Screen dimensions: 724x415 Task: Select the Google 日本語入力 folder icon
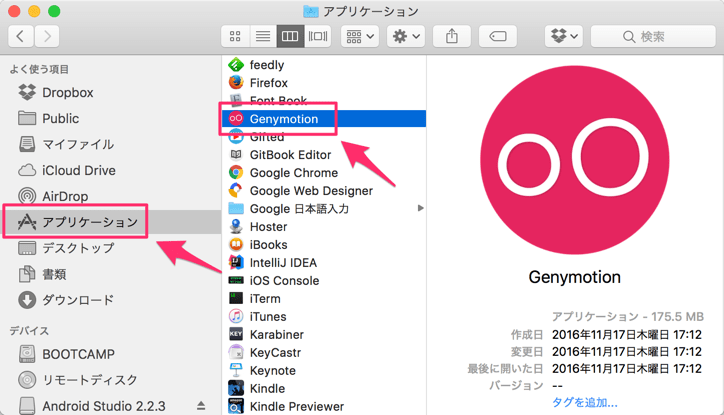(236, 209)
